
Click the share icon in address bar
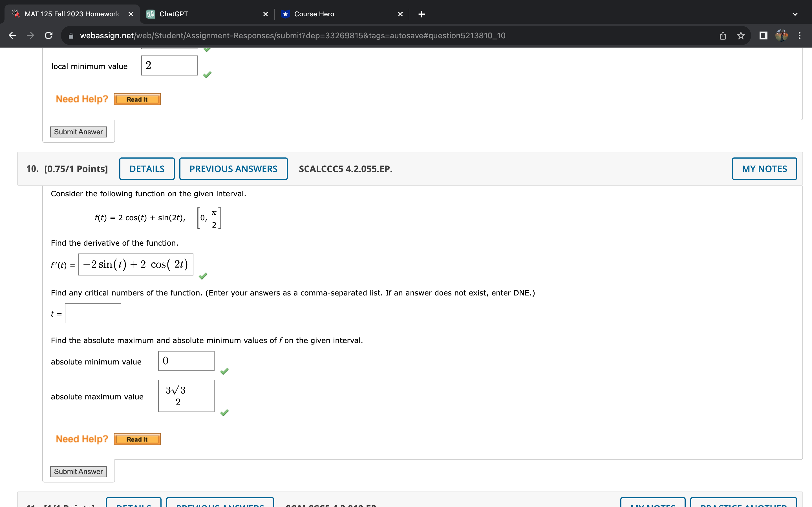coord(722,35)
